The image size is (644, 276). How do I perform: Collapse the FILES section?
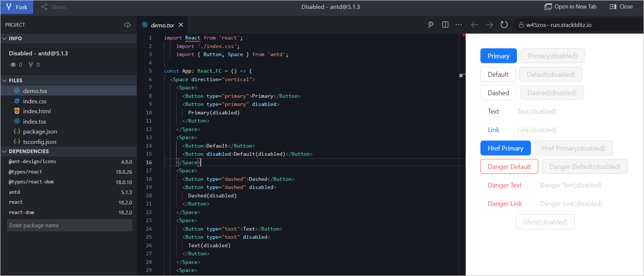coord(69,80)
